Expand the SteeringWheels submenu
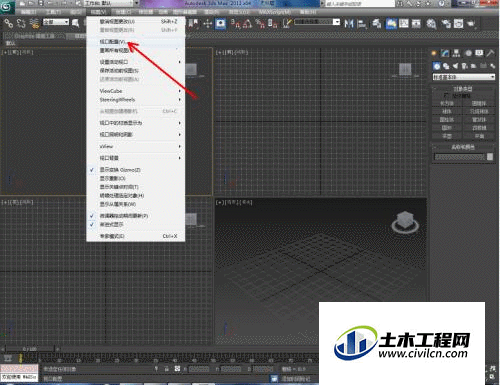Viewport: 500px width, 385px height. coord(136,100)
